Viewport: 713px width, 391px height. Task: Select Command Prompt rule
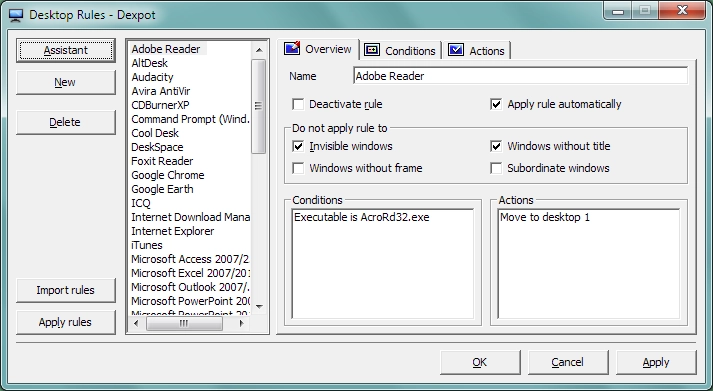(190, 120)
